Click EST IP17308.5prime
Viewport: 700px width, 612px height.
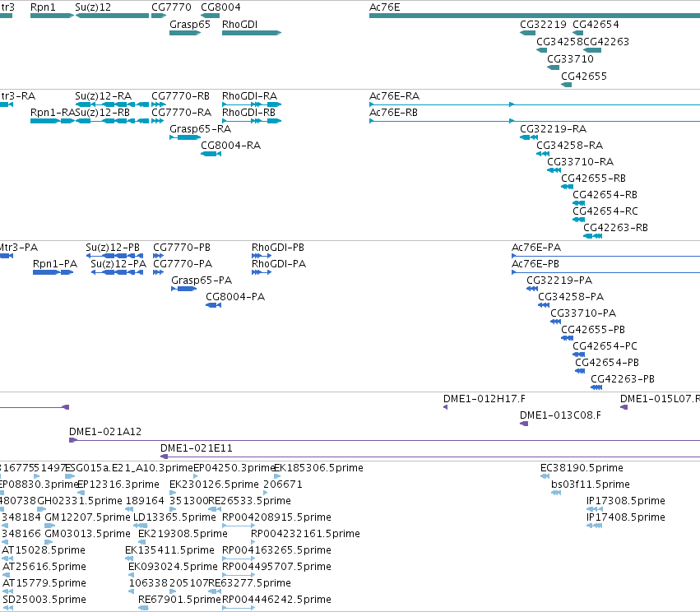pyautogui.click(x=625, y=501)
